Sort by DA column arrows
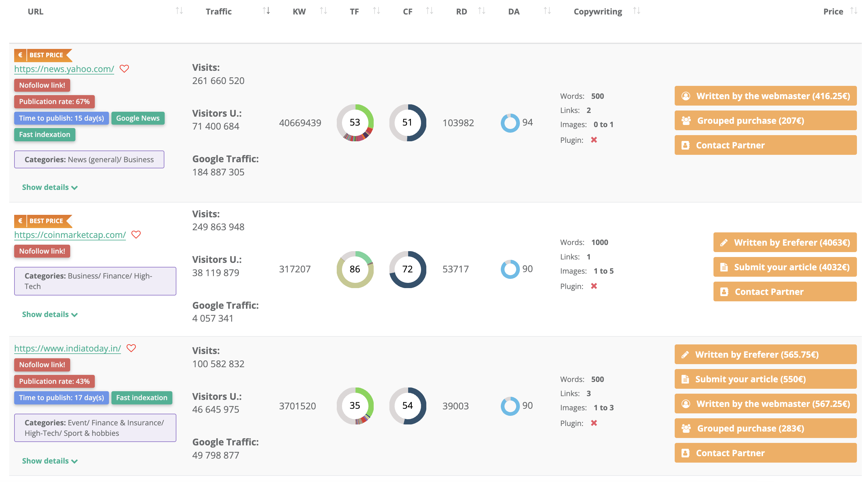 547,11
